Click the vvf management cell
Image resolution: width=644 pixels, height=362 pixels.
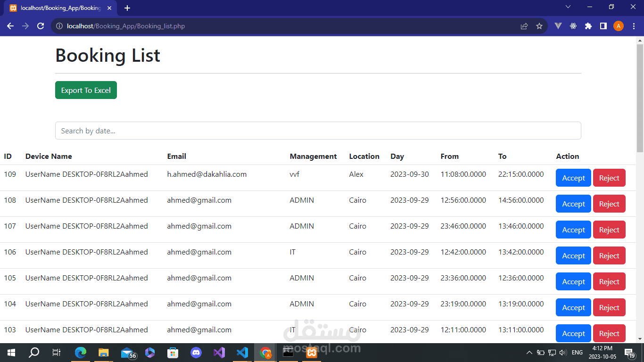coord(295,174)
